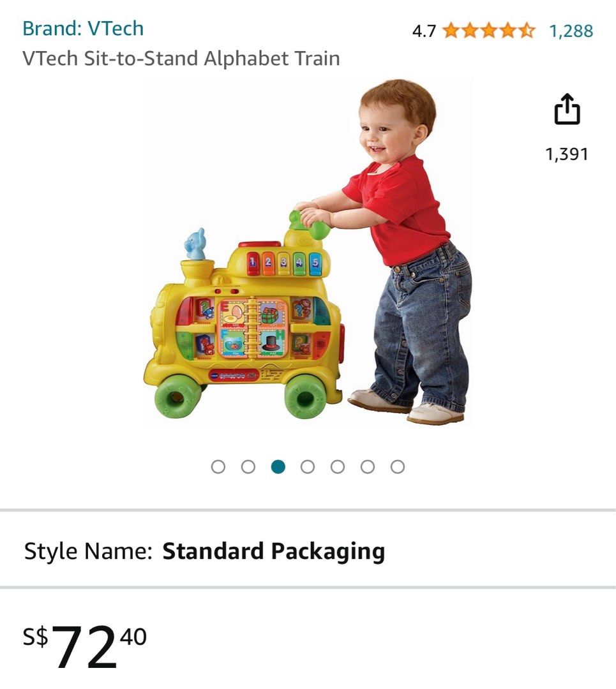Screen dimensions: 616x689
Task: Tap the VTech Sit-to-Stand Alphabet Train title
Action: tap(181, 59)
